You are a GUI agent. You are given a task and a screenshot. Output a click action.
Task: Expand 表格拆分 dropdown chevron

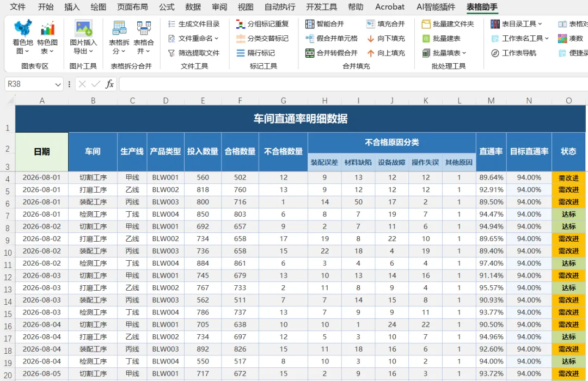click(x=124, y=51)
